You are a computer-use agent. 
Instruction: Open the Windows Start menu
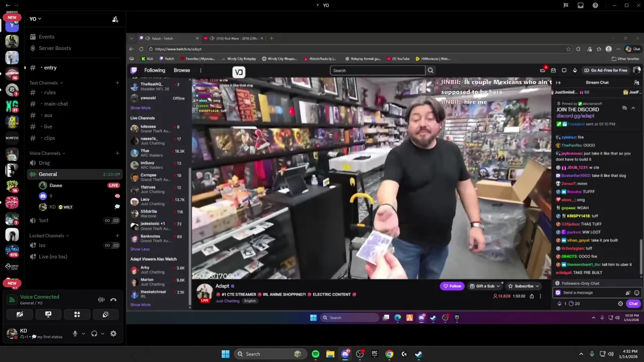225,354
